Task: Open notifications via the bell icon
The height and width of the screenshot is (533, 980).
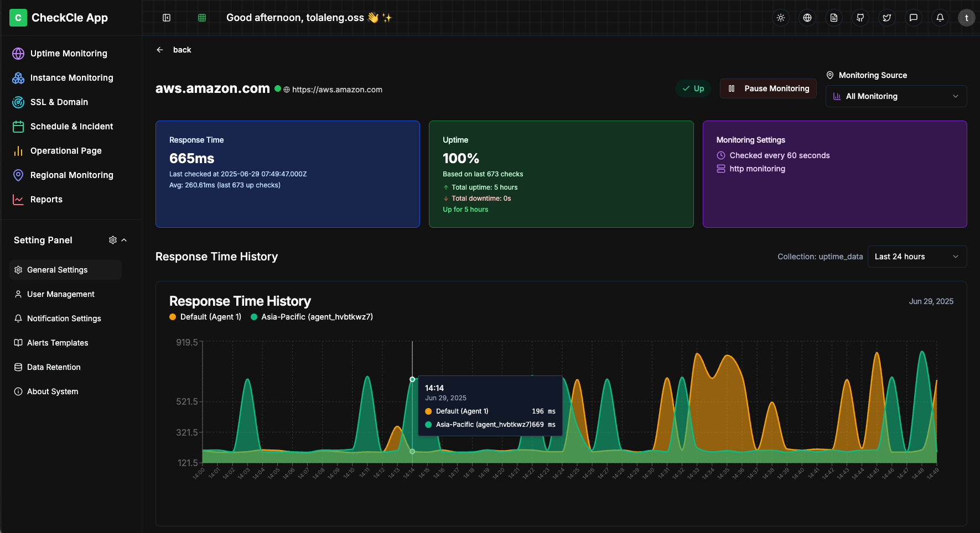Action: (x=940, y=18)
